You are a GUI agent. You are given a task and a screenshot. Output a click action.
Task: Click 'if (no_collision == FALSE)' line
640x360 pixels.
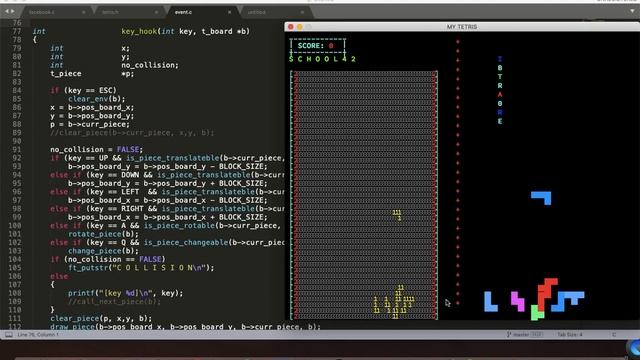point(108,260)
